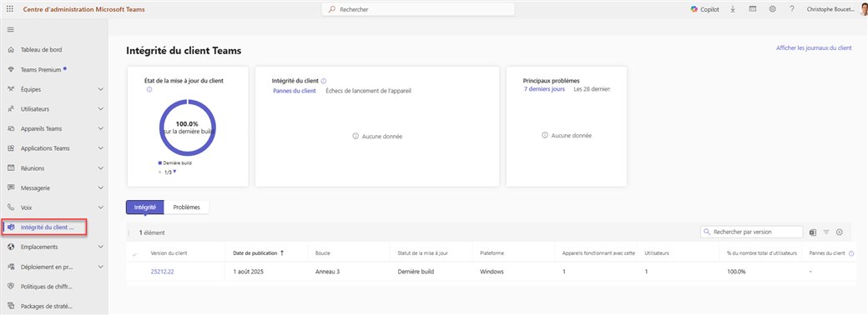Open Afficher les journaux du client link
This screenshot has width=868, height=315.
pyautogui.click(x=814, y=48)
